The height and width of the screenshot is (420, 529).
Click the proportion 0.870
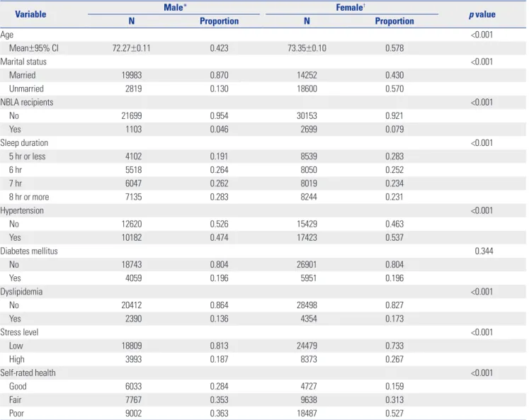pyautogui.click(x=219, y=75)
